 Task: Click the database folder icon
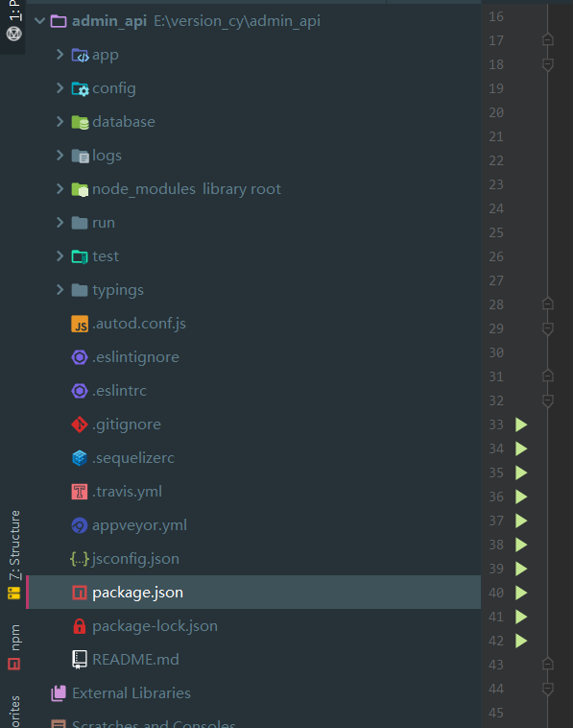(80, 123)
